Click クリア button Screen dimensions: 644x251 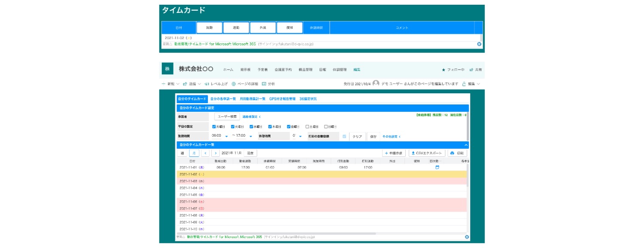tap(358, 136)
